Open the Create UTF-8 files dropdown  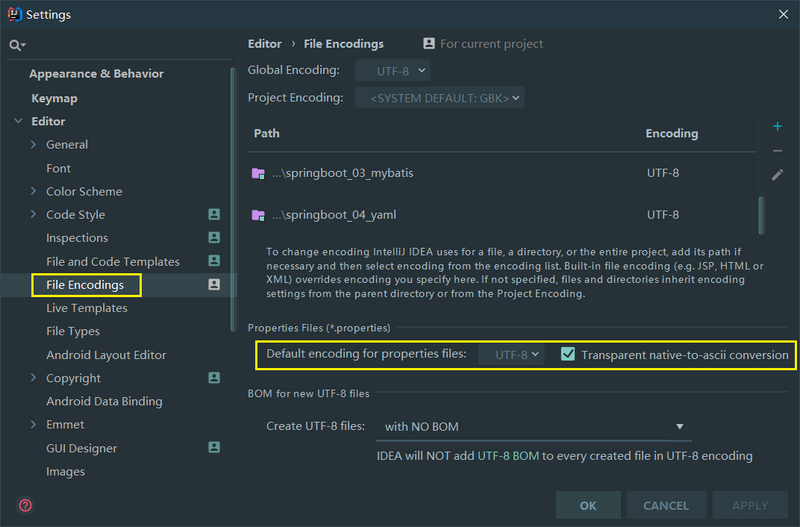click(533, 427)
